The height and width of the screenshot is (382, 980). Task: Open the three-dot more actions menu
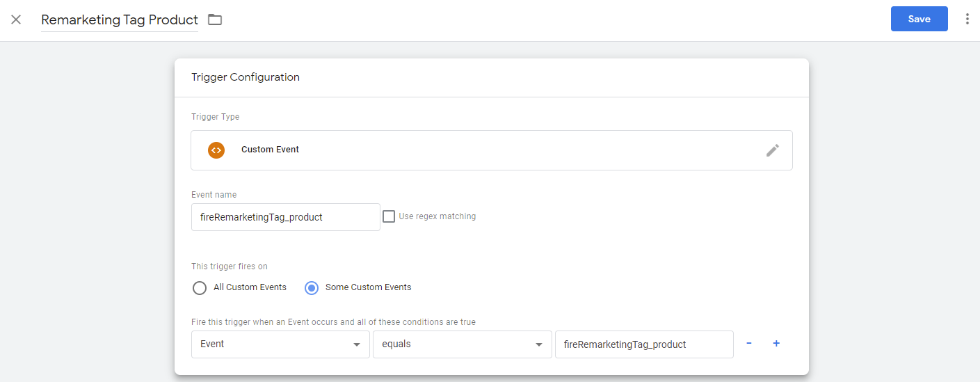pyautogui.click(x=967, y=19)
